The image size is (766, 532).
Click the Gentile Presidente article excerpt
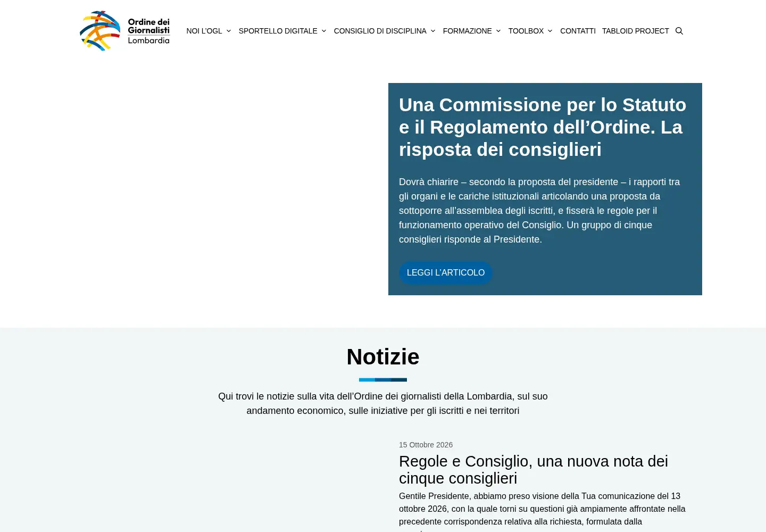tap(543, 512)
